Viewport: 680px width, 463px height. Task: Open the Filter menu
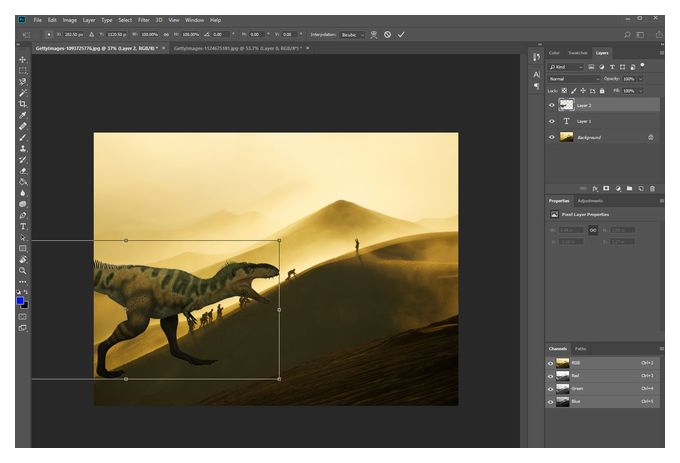click(x=144, y=20)
